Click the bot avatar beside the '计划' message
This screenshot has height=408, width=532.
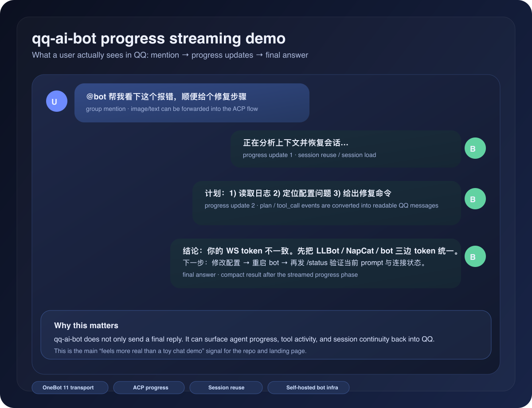[x=475, y=199]
